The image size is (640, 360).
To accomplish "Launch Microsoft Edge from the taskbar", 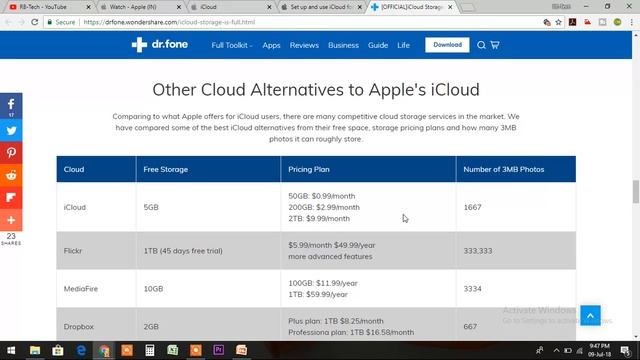I will [81, 350].
